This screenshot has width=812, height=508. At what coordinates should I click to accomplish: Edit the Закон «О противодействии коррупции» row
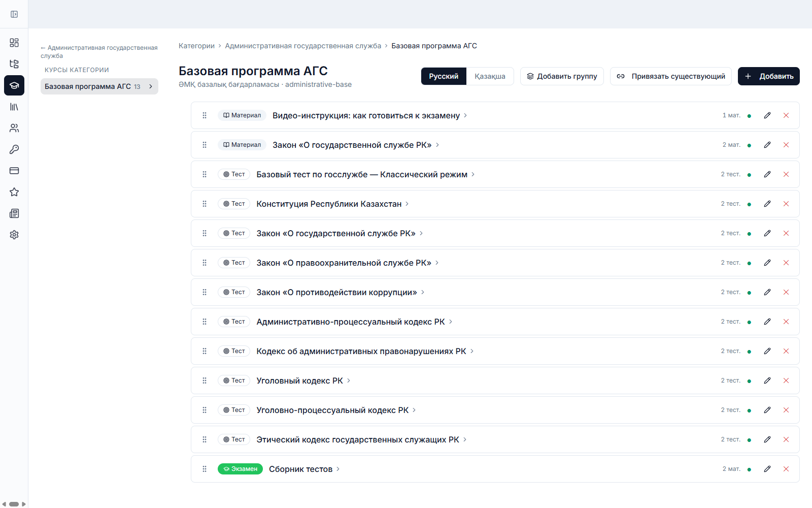click(x=767, y=292)
